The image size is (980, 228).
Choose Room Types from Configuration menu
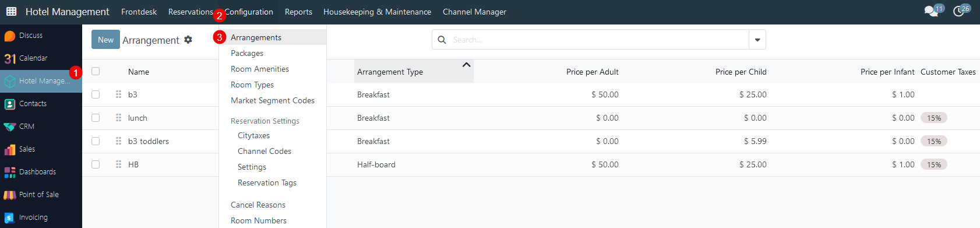(252, 85)
